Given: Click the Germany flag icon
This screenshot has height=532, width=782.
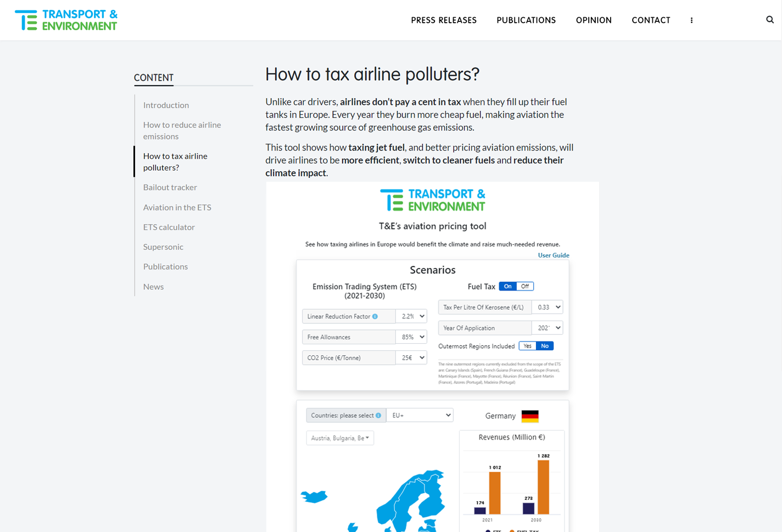Looking at the screenshot, I should coord(530,416).
